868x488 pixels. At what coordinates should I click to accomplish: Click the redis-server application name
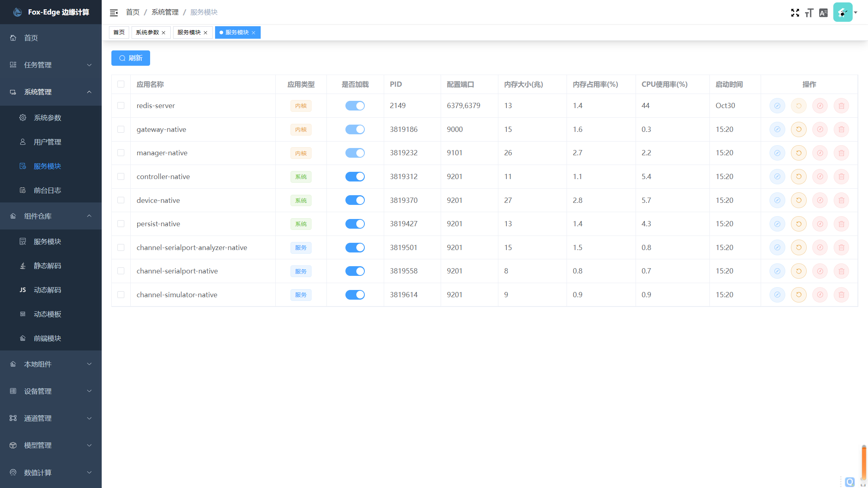(x=156, y=106)
